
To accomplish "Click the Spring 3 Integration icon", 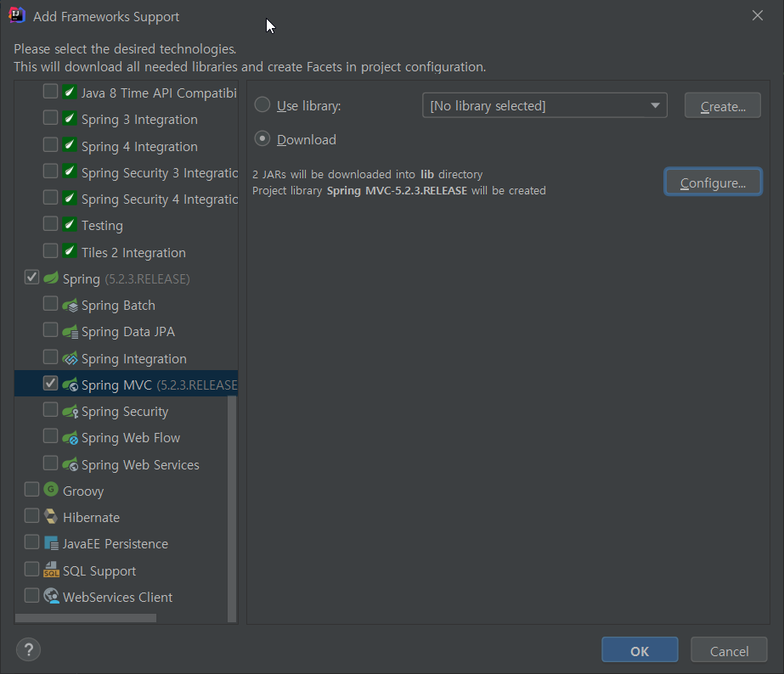I will [x=70, y=118].
